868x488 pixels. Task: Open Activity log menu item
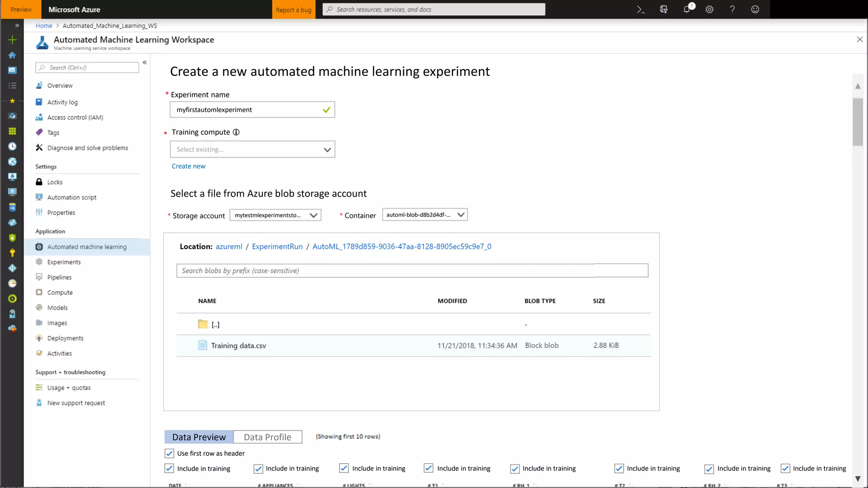[x=62, y=102]
